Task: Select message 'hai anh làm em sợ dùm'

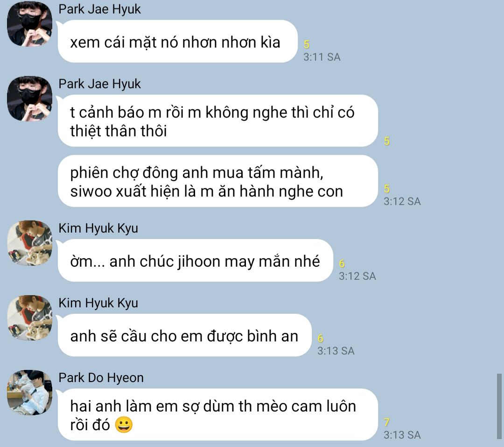Action: click(x=217, y=414)
